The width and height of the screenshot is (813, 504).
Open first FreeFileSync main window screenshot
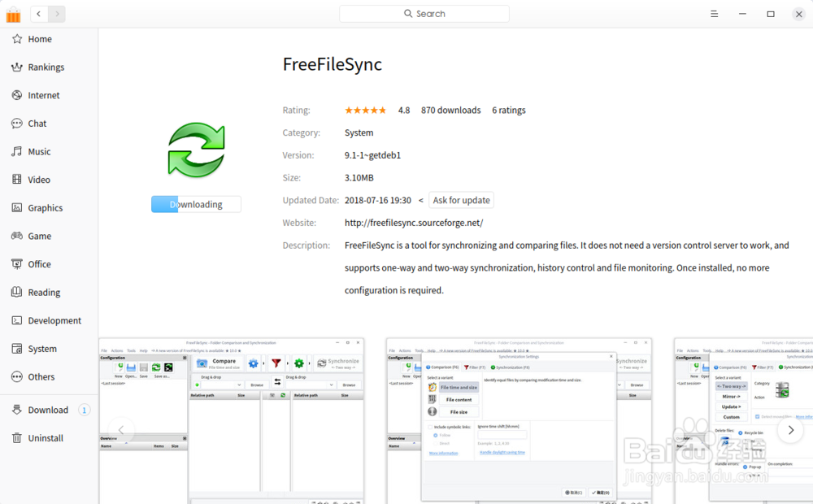231,421
